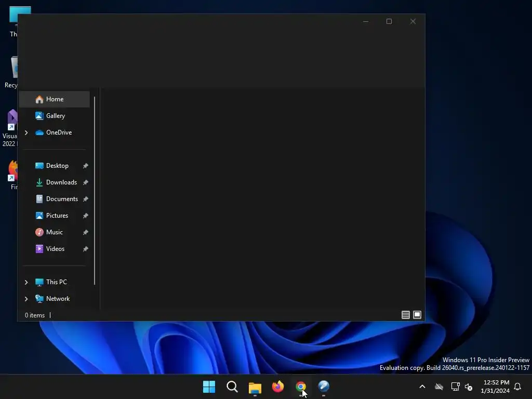Image resolution: width=532 pixels, height=399 pixels.
Task: Select Network in the sidebar
Action: tap(54, 299)
